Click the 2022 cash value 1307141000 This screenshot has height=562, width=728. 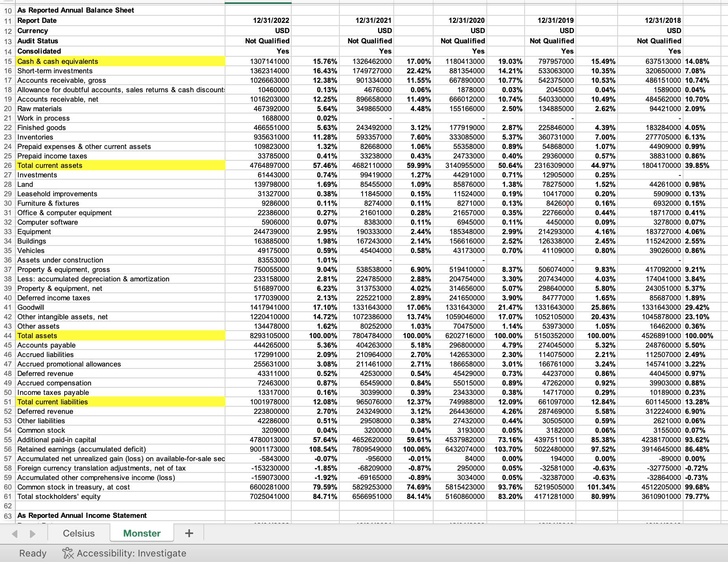click(x=258, y=61)
